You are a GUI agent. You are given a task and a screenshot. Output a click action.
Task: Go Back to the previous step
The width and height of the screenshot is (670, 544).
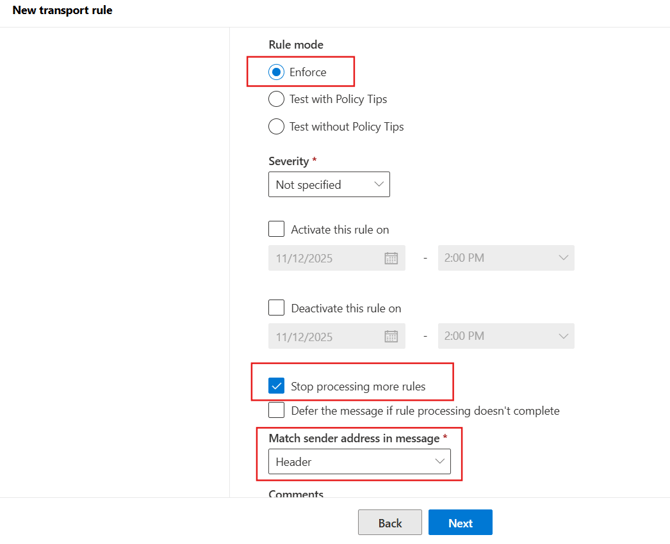click(390, 523)
